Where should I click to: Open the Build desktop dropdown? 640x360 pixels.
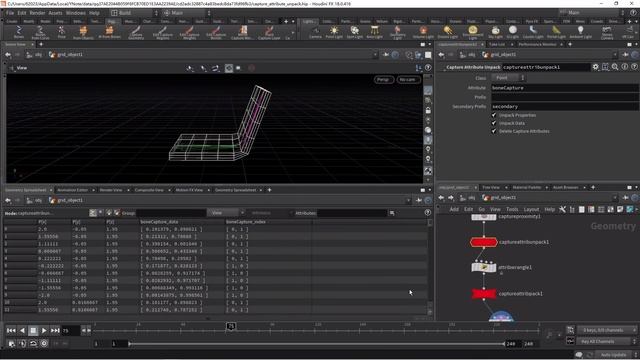[133, 13]
